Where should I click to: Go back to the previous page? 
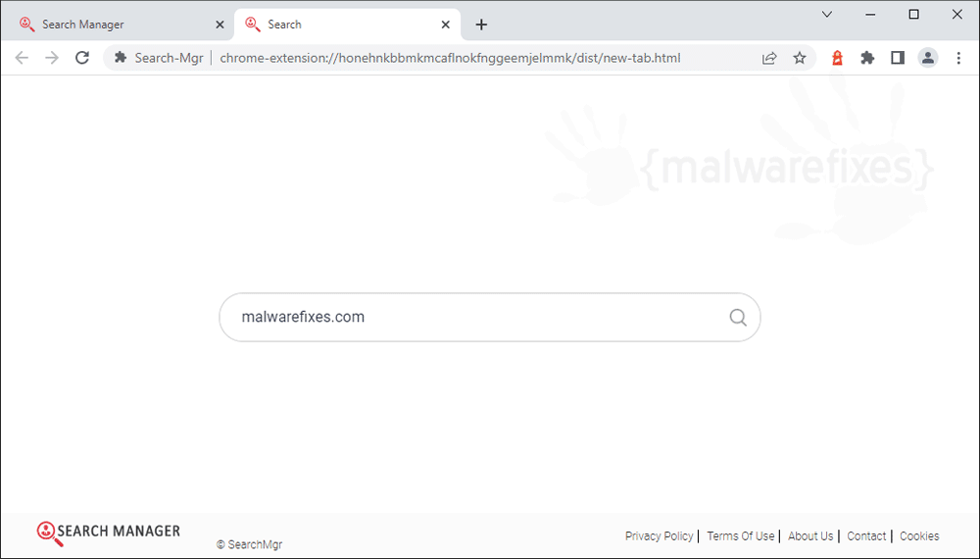(22, 58)
